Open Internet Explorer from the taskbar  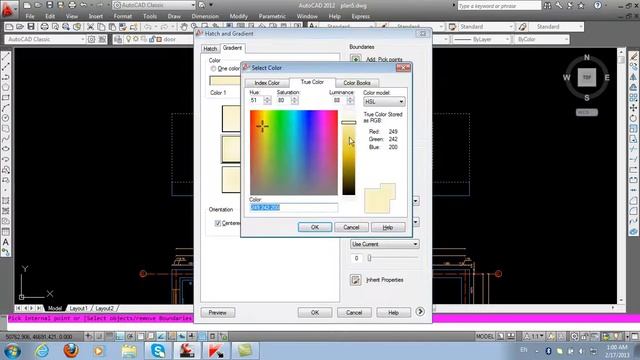tap(42, 351)
